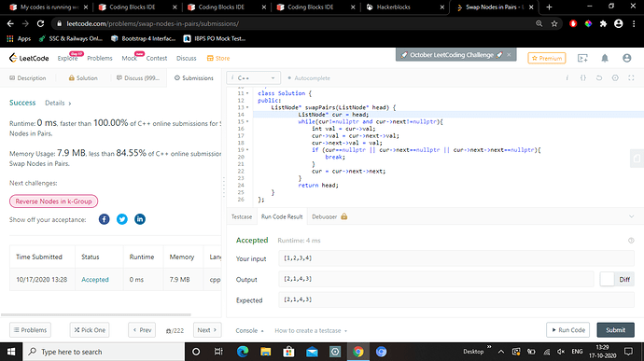Open the C++ language dropdown
The height and width of the screenshot is (361, 644).
tap(254, 77)
